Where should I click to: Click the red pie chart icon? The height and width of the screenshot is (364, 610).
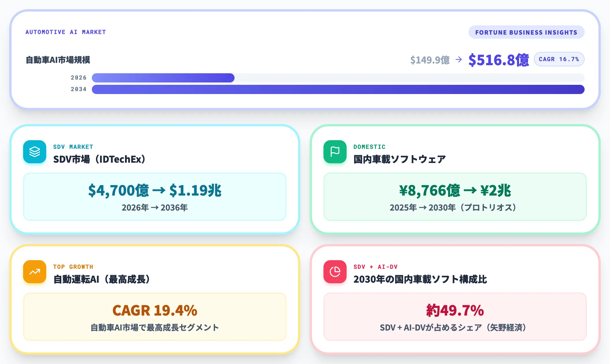(x=335, y=272)
